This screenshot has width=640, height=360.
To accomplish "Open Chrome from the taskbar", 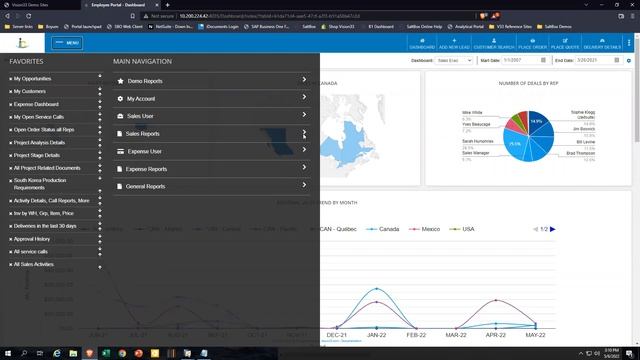I will 122,353.
